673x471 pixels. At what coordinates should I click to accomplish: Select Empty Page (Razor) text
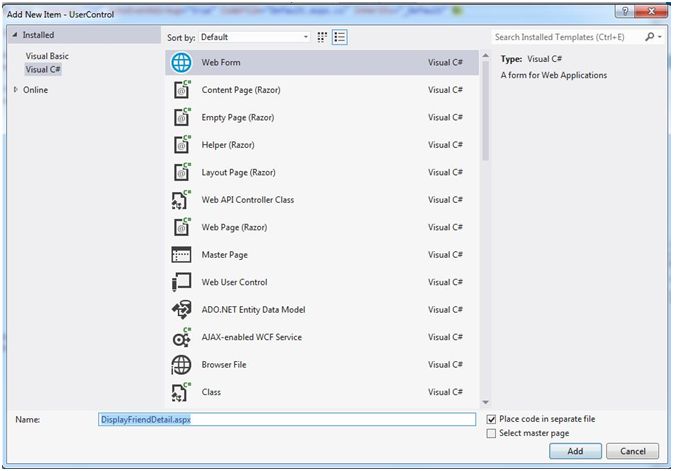[238, 117]
